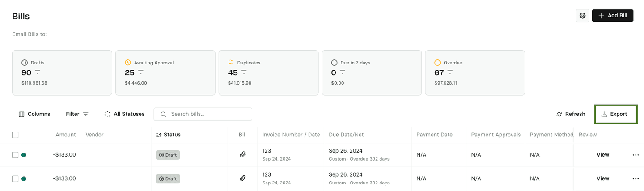This screenshot has width=644, height=191.
Task: Click the attachment paperclip in second bill row
Action: [242, 178]
